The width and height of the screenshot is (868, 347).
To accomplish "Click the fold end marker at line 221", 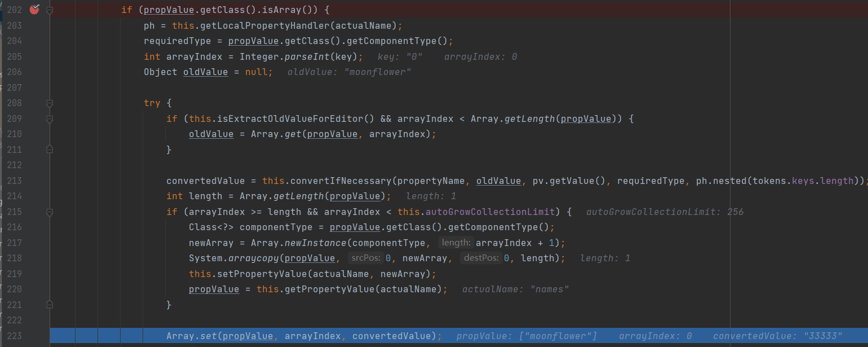I will coord(50,305).
